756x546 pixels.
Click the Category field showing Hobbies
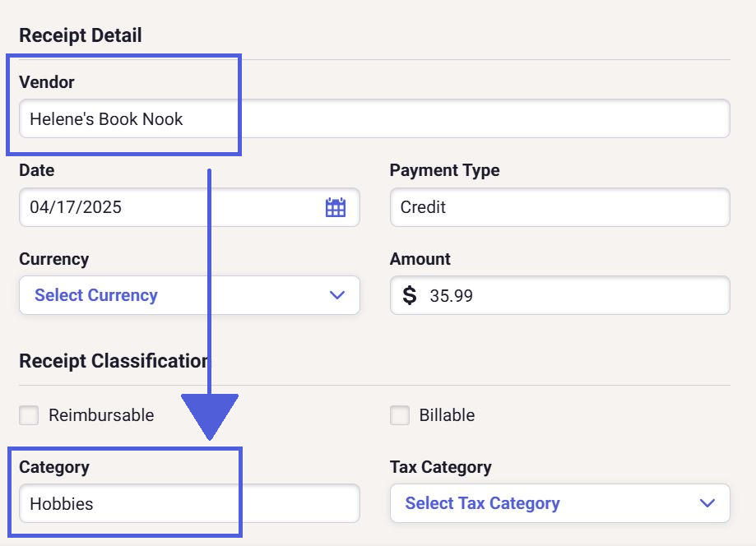[x=189, y=503]
